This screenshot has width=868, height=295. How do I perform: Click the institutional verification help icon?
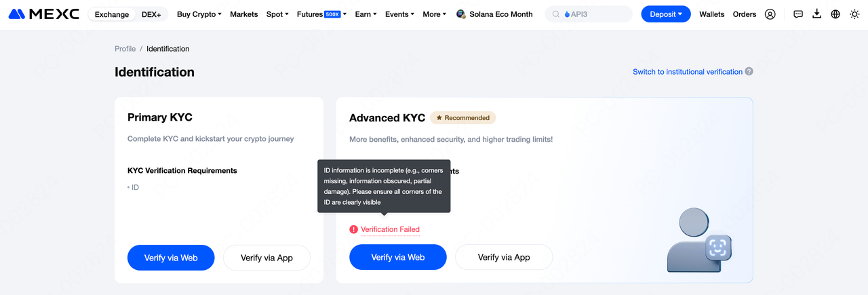[749, 71]
